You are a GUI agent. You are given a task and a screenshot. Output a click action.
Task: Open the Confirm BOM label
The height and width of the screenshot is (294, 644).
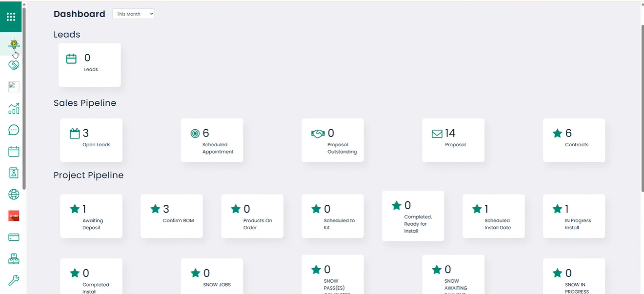pyautogui.click(x=179, y=221)
